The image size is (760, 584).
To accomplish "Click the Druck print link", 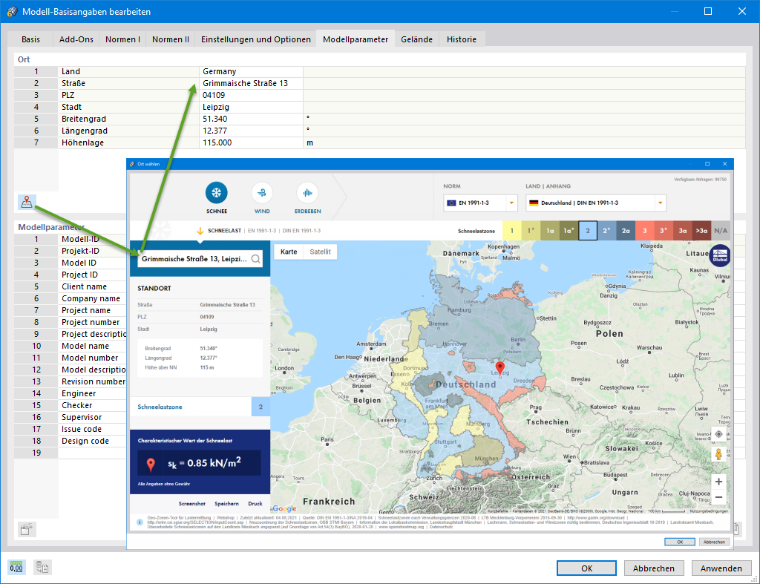I will tap(255, 504).
